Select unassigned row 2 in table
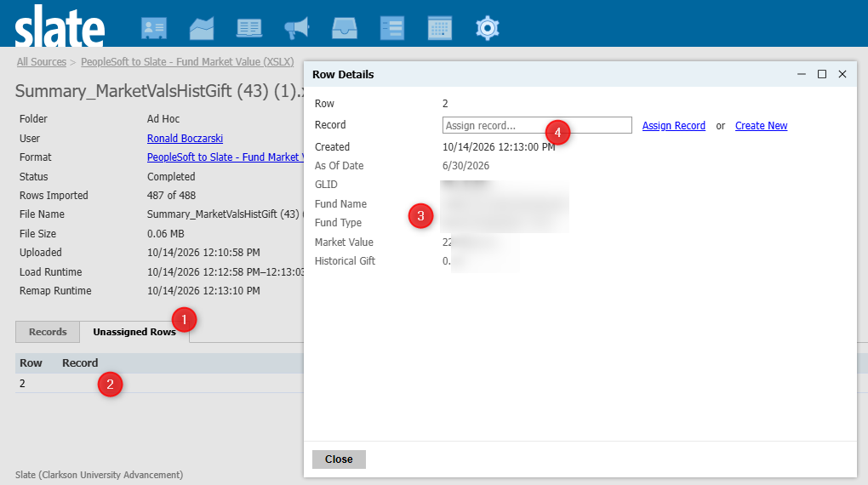Viewport: 868px width, 485px height. 159,383
